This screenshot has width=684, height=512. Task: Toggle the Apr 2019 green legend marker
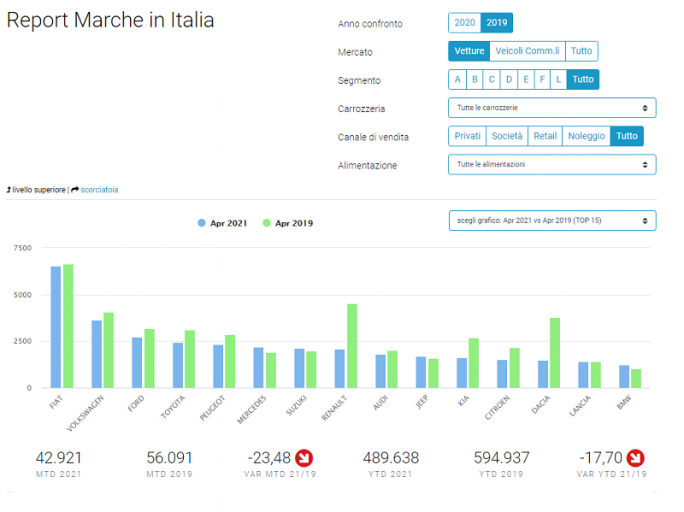[x=267, y=223]
